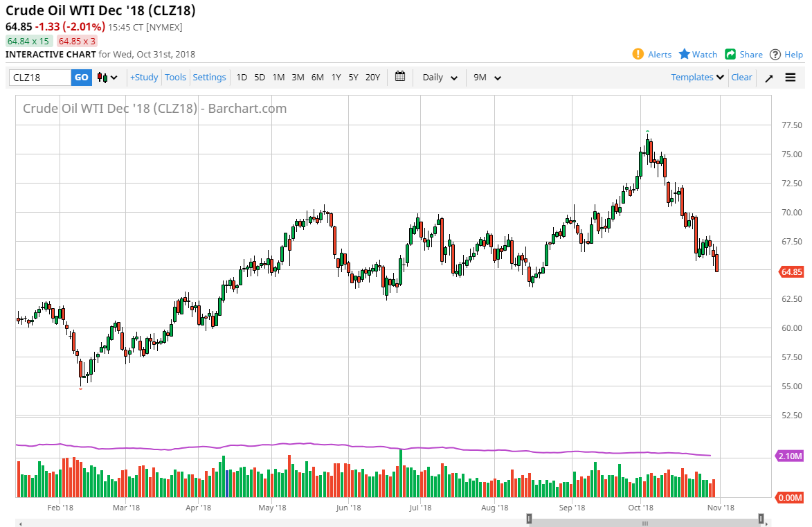
Task: Open Help via the question mark icon
Action: coord(775,54)
